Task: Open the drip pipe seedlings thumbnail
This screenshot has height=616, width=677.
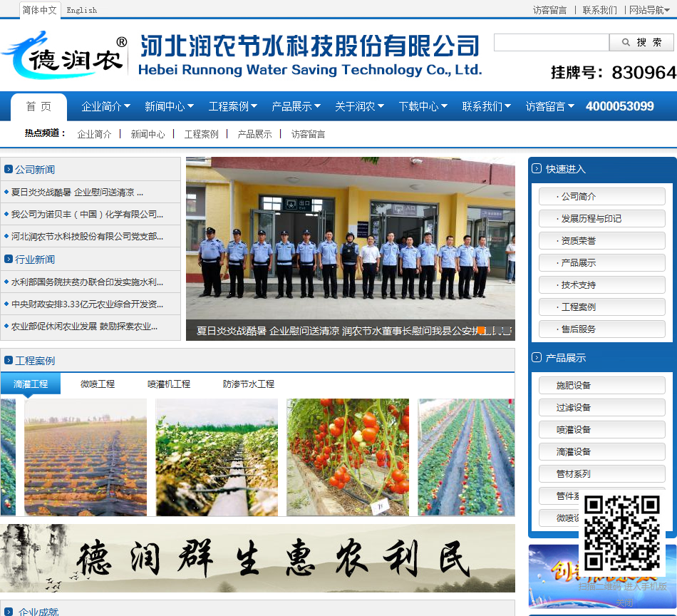Action: point(217,457)
